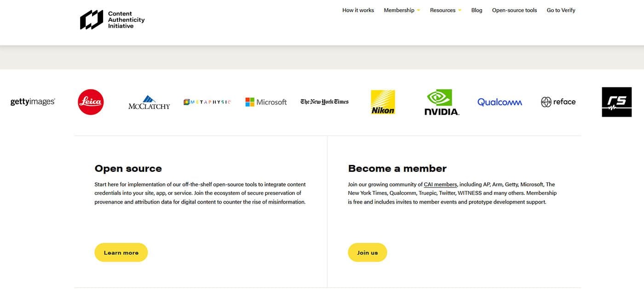Expand the Resources dropdown menu
Image resolution: width=644 pixels, height=289 pixels.
(446, 10)
